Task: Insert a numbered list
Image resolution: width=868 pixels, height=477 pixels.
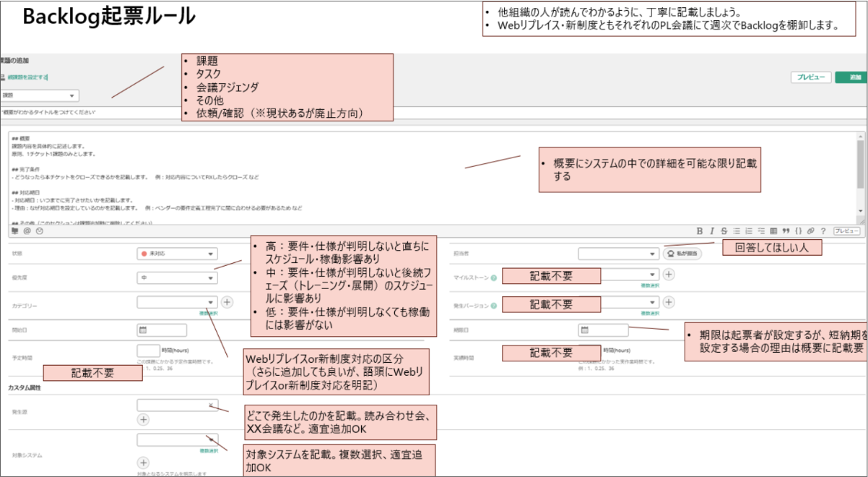Action: tap(749, 231)
